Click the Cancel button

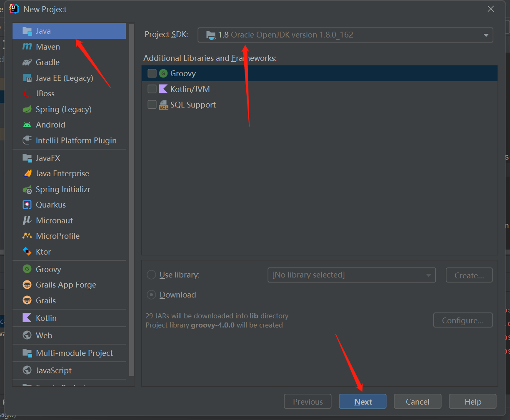pos(417,402)
